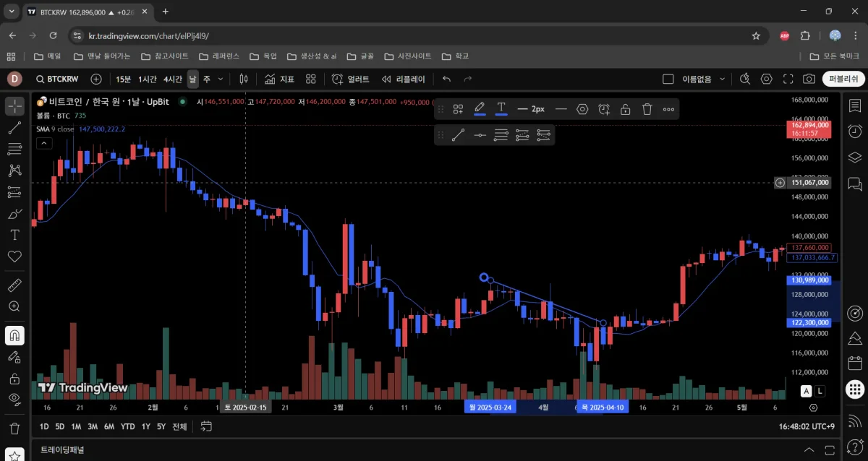
Task: Open the go to date calendar icon
Action: 206,426
